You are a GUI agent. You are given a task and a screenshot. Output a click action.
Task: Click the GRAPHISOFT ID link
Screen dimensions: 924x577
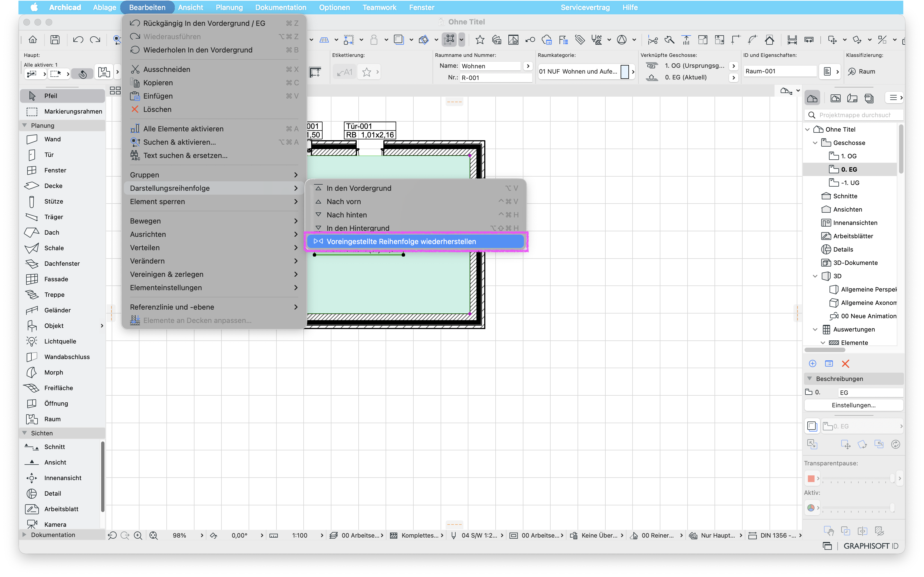pyautogui.click(x=871, y=546)
